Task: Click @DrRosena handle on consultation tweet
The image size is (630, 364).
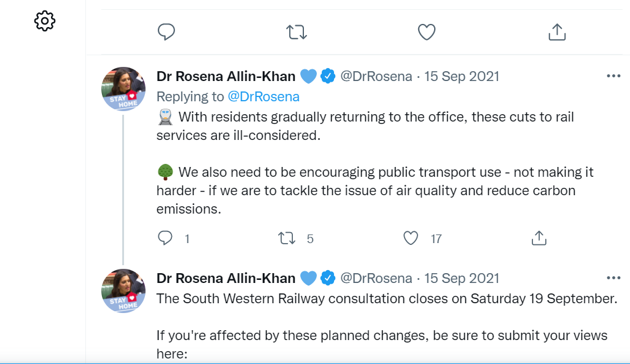Action: [376, 278]
